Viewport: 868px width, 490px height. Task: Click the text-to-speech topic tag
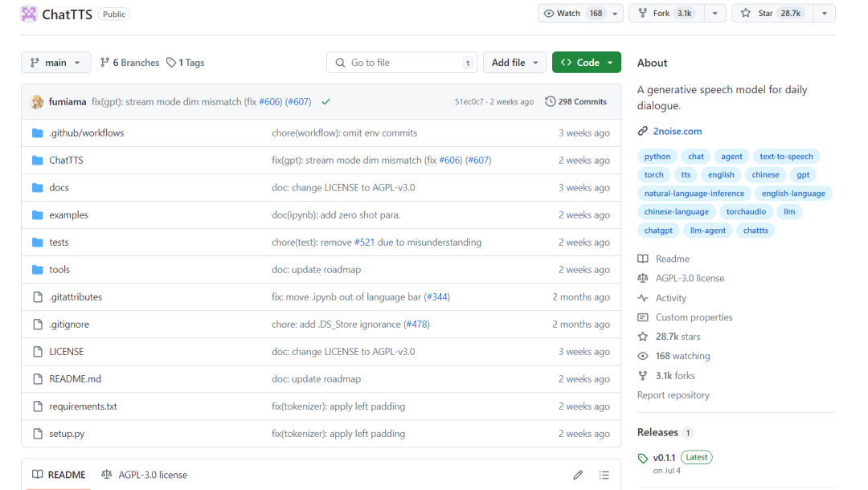(786, 157)
